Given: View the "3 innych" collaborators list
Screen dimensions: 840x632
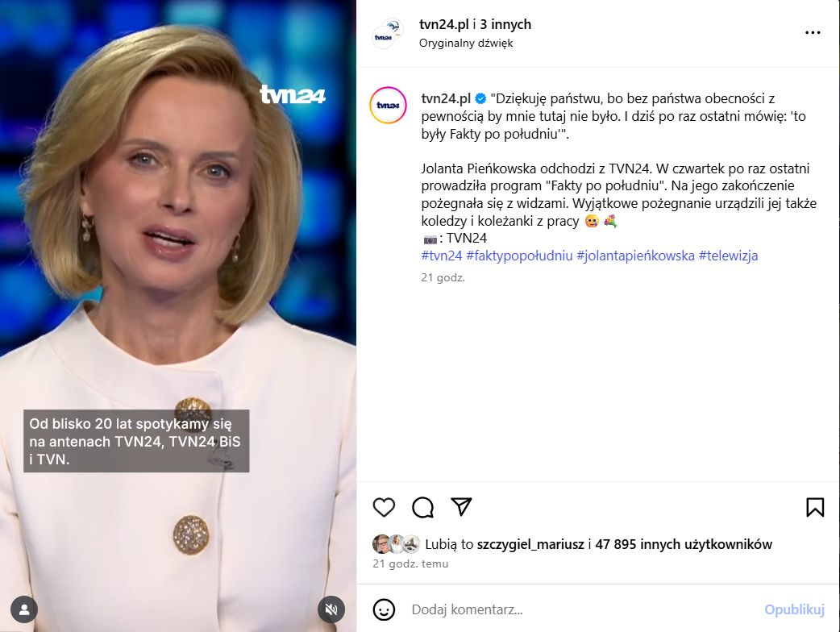Looking at the screenshot, I should 505,25.
